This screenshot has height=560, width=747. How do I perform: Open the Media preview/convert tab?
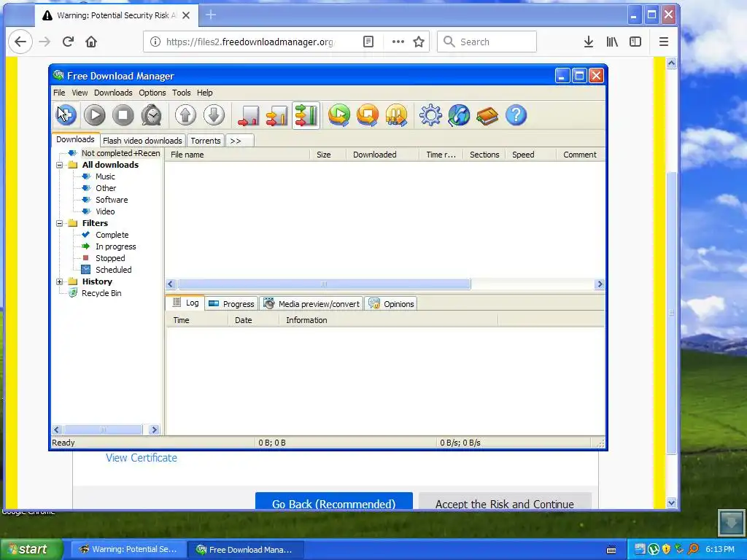pos(311,304)
